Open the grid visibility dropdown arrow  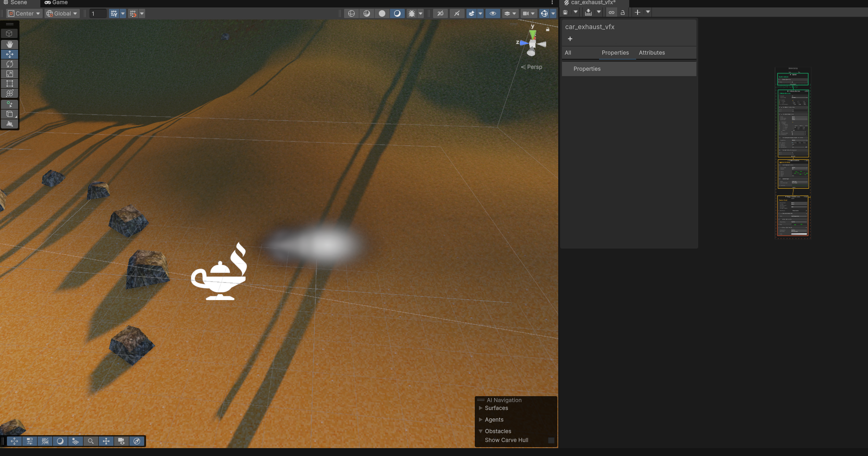click(123, 13)
